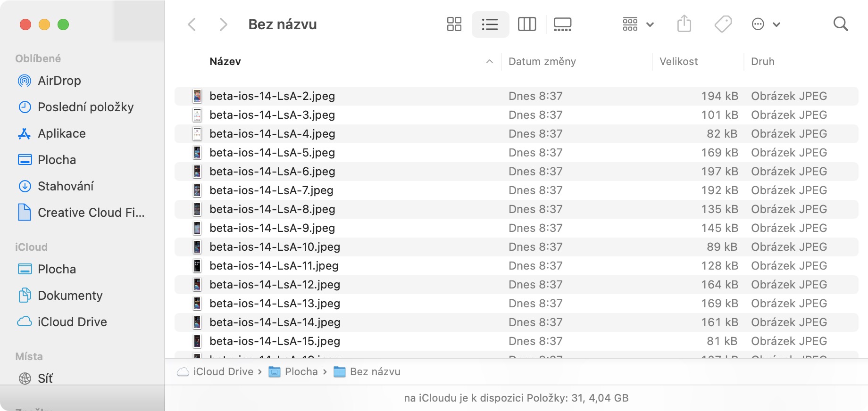
Task: Click the search magnifier icon
Action: (840, 24)
